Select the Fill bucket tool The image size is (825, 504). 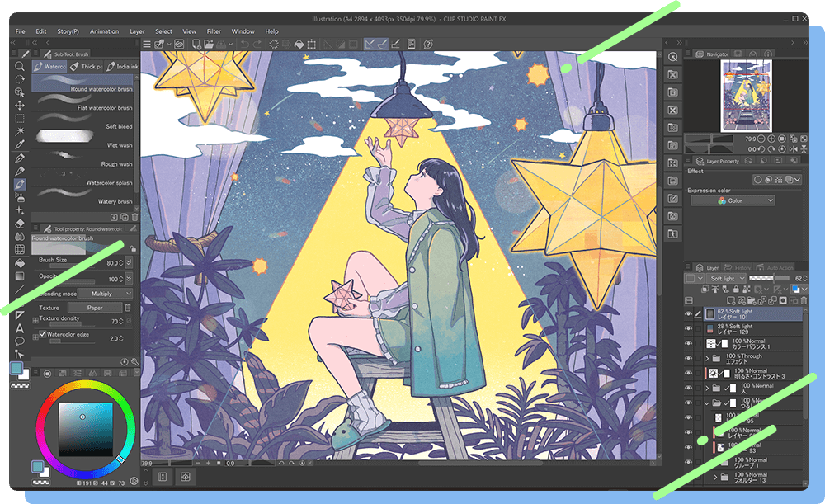click(x=20, y=262)
